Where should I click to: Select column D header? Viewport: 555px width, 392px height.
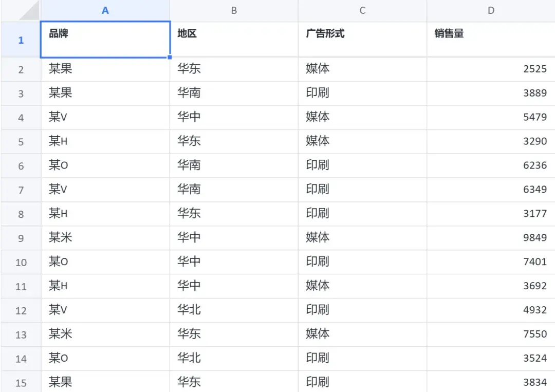(x=491, y=11)
